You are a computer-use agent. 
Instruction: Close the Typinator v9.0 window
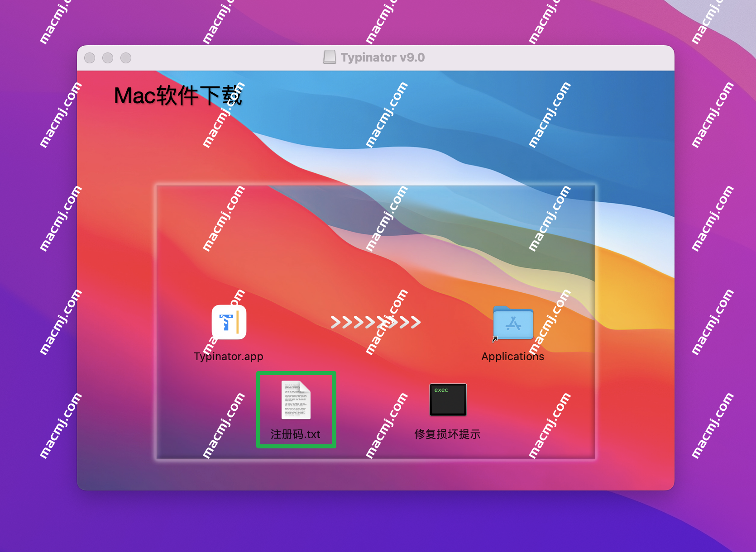click(90, 58)
